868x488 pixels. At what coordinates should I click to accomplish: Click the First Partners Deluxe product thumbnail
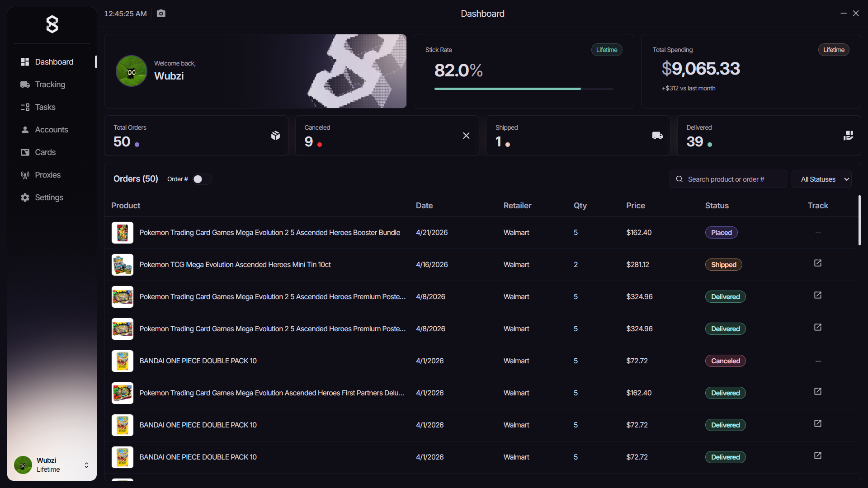coord(123,393)
